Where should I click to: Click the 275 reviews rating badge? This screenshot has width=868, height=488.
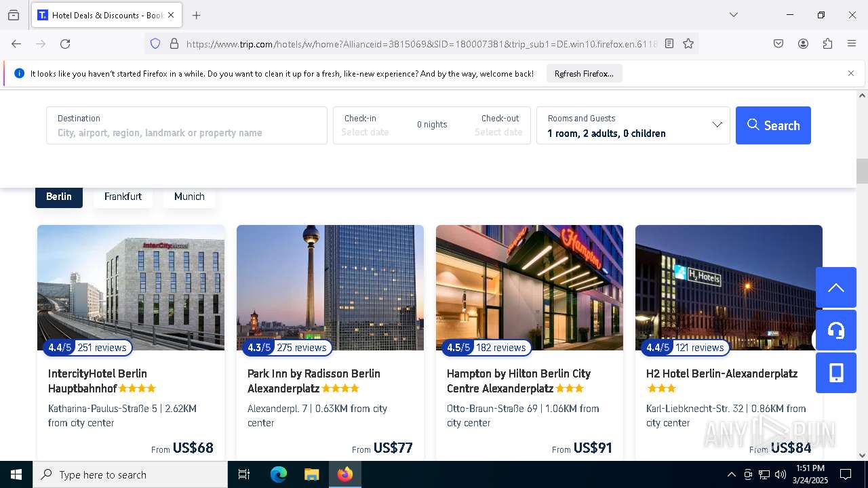coord(288,348)
